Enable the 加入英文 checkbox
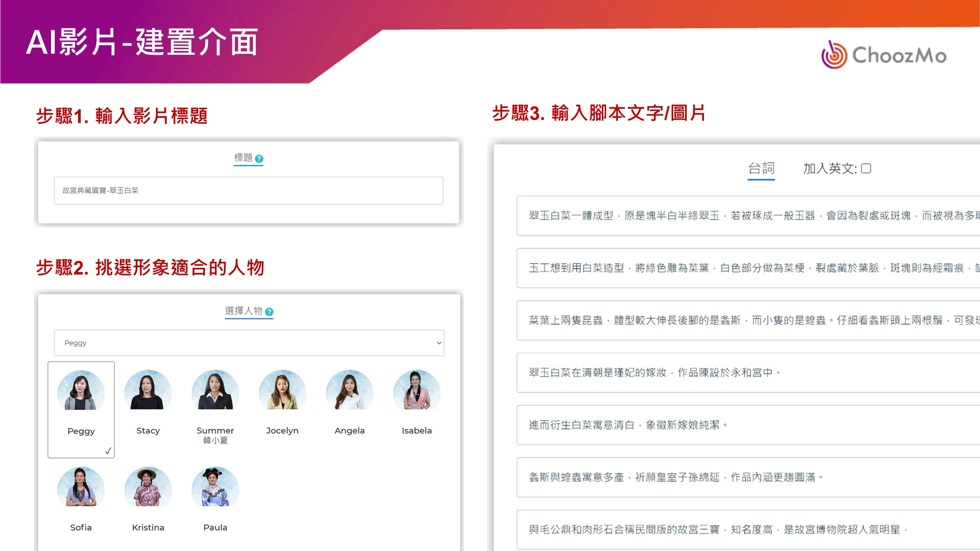980x551 pixels. [x=866, y=168]
